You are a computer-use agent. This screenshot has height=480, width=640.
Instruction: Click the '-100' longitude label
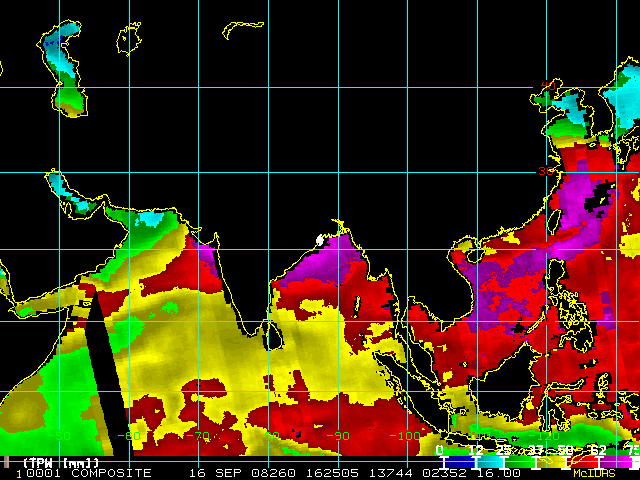click(407, 436)
